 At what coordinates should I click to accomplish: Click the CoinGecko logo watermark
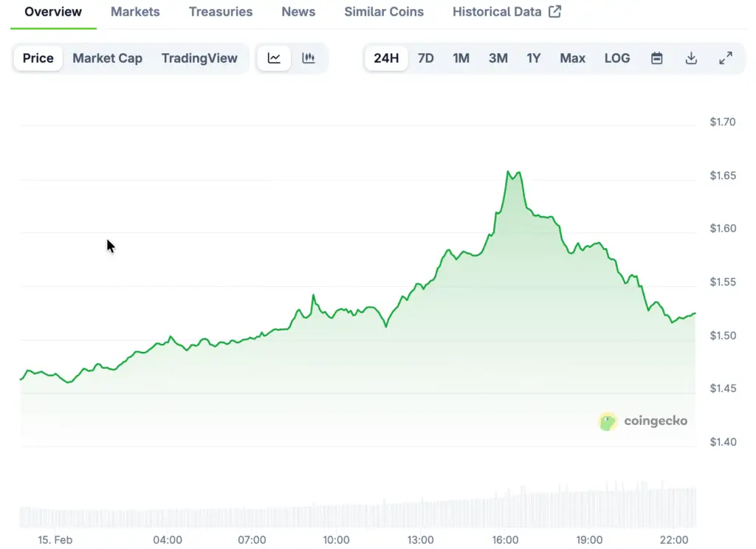tap(643, 421)
